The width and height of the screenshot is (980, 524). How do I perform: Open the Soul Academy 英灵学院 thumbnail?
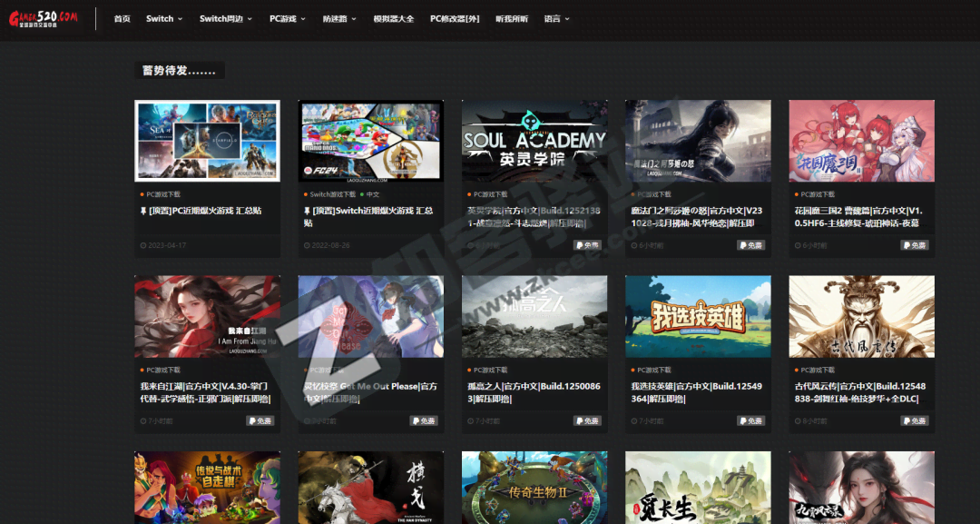click(x=534, y=141)
